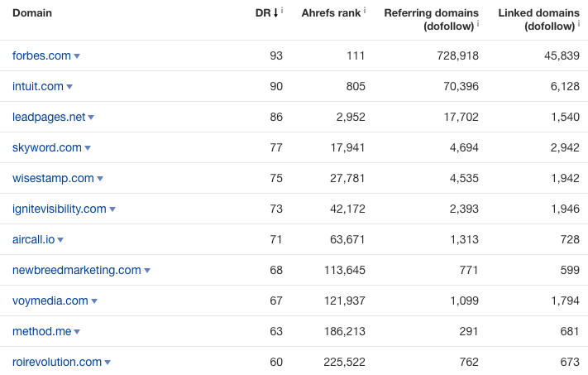Viewport: 588px width, 375px height.
Task: Sort by Linked domains (dofollow) header
Action: pyautogui.click(x=539, y=20)
